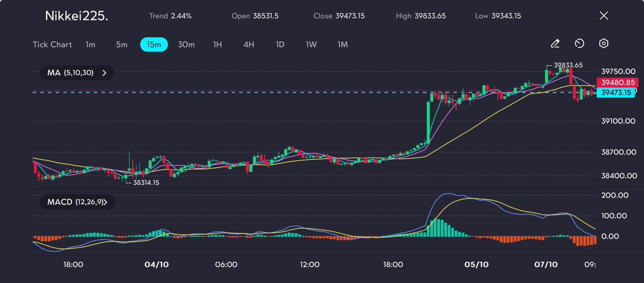
Task: Select the pencil drawing tool icon
Action: point(555,44)
